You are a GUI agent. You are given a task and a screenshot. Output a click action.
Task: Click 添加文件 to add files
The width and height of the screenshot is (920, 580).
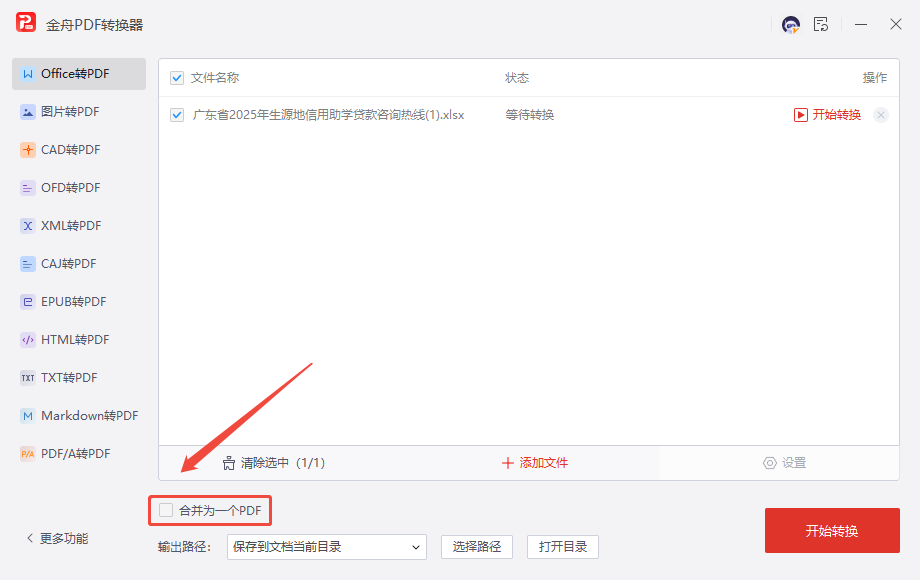click(535, 463)
